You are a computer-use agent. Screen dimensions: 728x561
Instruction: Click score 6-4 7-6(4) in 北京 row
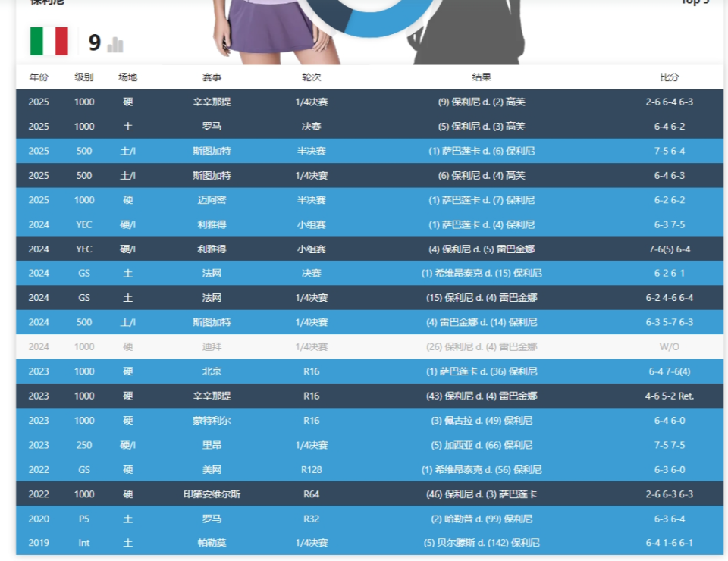669,371
